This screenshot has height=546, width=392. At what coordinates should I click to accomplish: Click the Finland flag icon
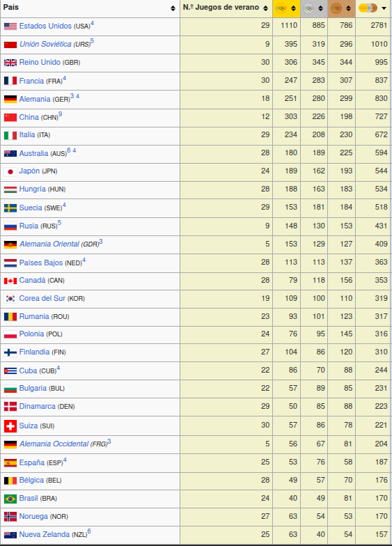(x=10, y=352)
